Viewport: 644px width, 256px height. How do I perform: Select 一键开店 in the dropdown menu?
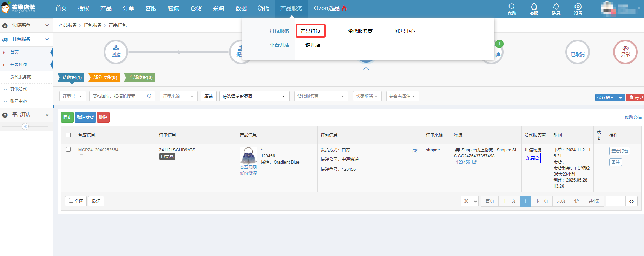[x=310, y=45]
